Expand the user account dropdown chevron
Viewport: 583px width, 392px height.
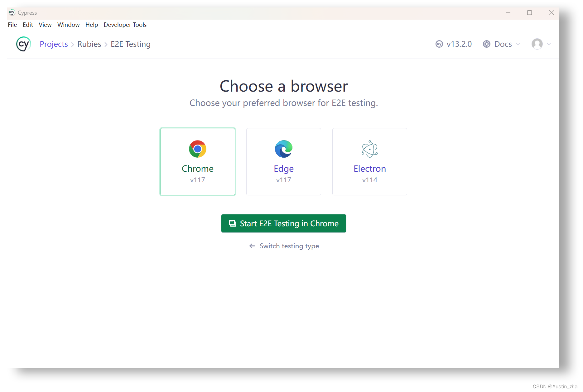point(549,44)
